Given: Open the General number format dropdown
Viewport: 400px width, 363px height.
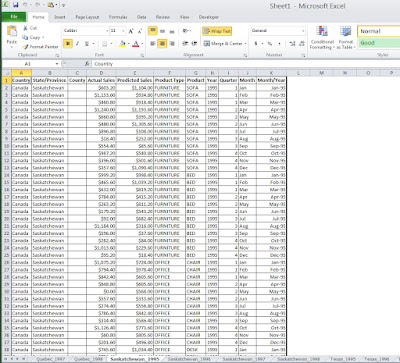Looking at the screenshot, I should point(303,31).
